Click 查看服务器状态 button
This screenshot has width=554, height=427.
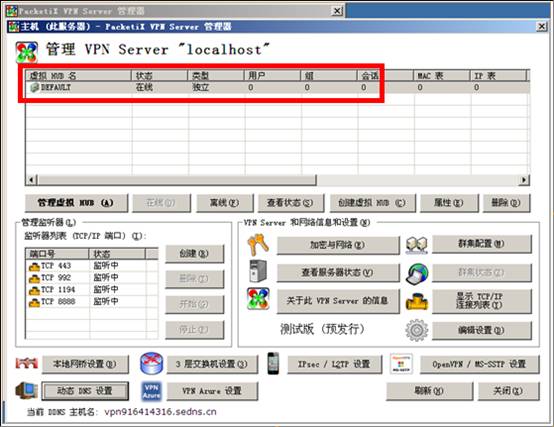click(338, 273)
